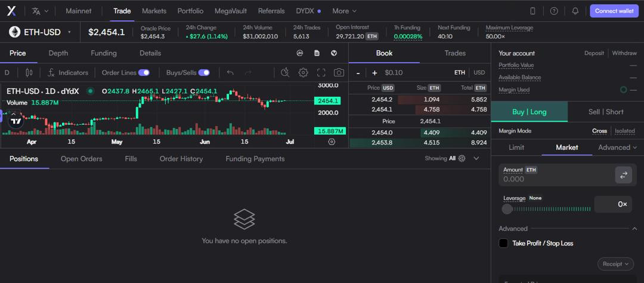Disable the Buys/Sells toggle
This screenshot has height=283, width=644.
tap(204, 72)
